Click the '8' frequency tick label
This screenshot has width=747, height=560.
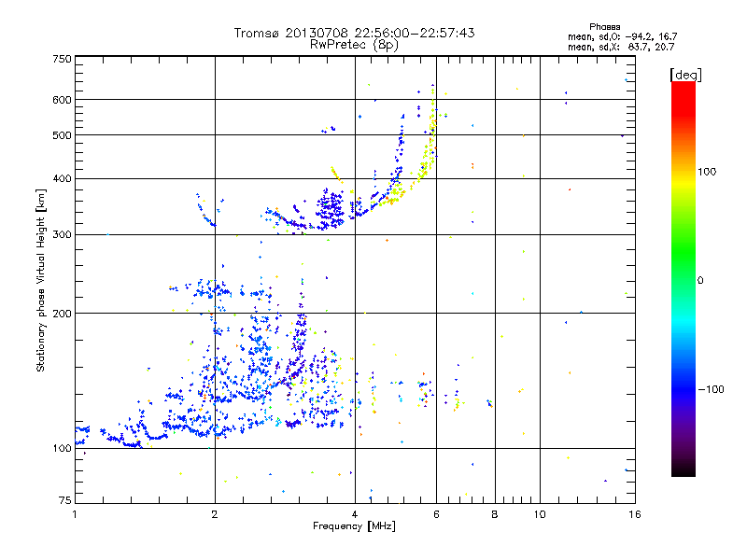click(495, 514)
